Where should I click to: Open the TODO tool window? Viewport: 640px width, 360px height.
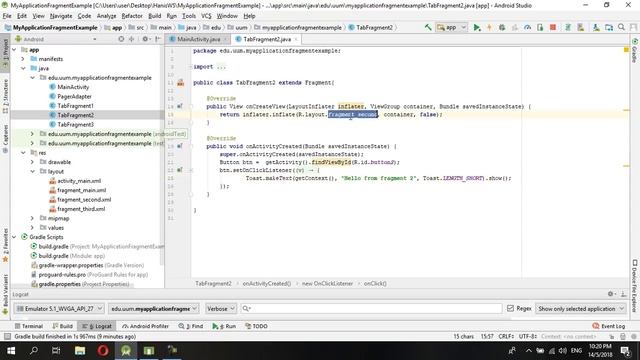[256, 326]
